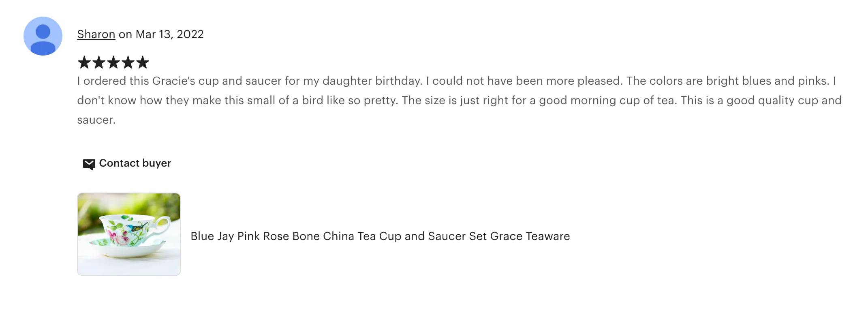This screenshot has width=868, height=313.
Task: Click 'bright blues and pinks' in the review
Action: point(767,81)
